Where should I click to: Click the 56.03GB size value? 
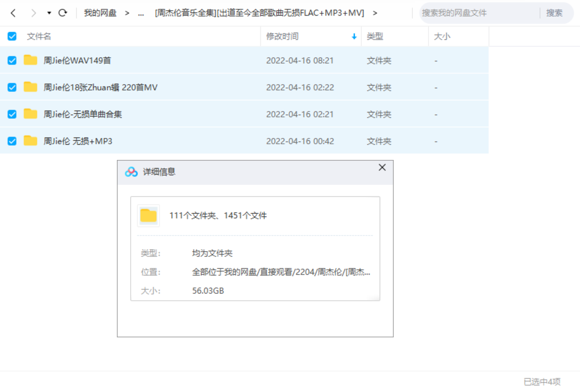click(x=208, y=291)
